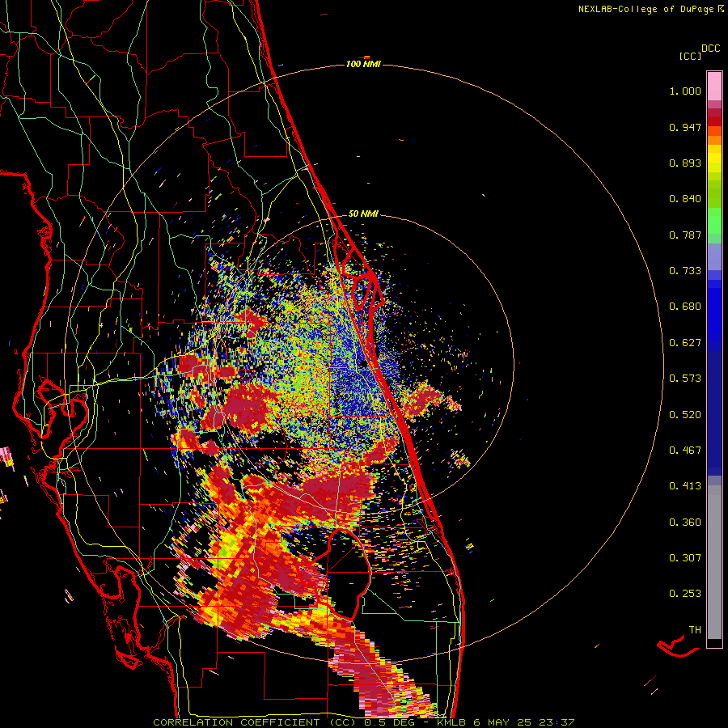The height and width of the screenshot is (728, 728).
Task: Select the 0.627 scale value
Action: tap(685, 343)
